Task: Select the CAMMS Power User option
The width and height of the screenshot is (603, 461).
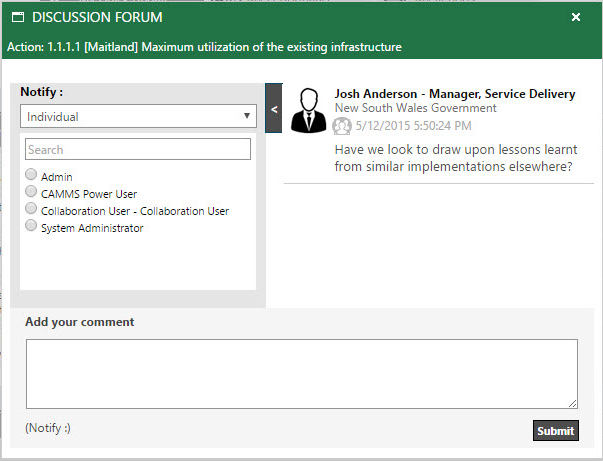Action: coord(31,192)
